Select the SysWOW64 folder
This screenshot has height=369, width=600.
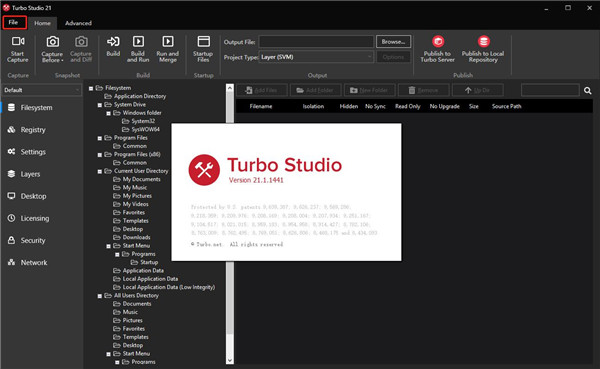(140, 129)
